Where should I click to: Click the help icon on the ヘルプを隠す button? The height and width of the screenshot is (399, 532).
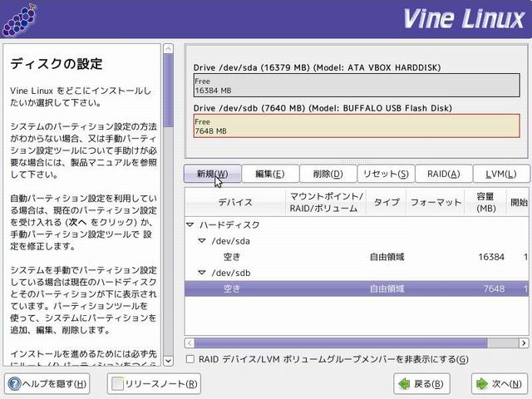coord(15,384)
